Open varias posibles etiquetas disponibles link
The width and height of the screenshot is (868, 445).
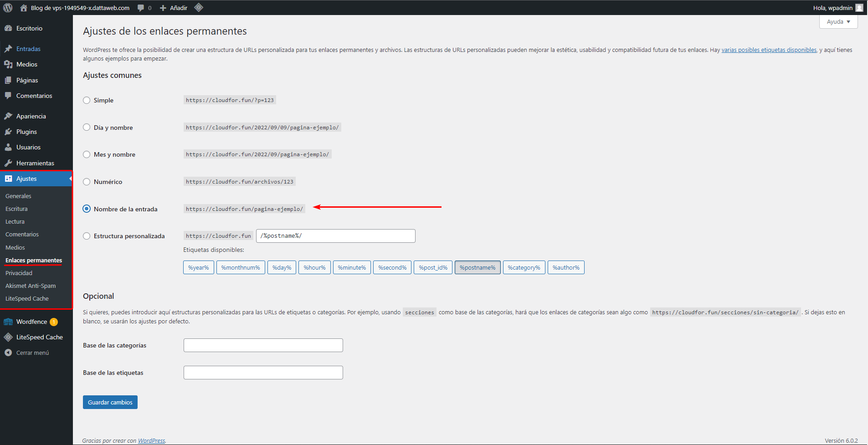click(769, 50)
